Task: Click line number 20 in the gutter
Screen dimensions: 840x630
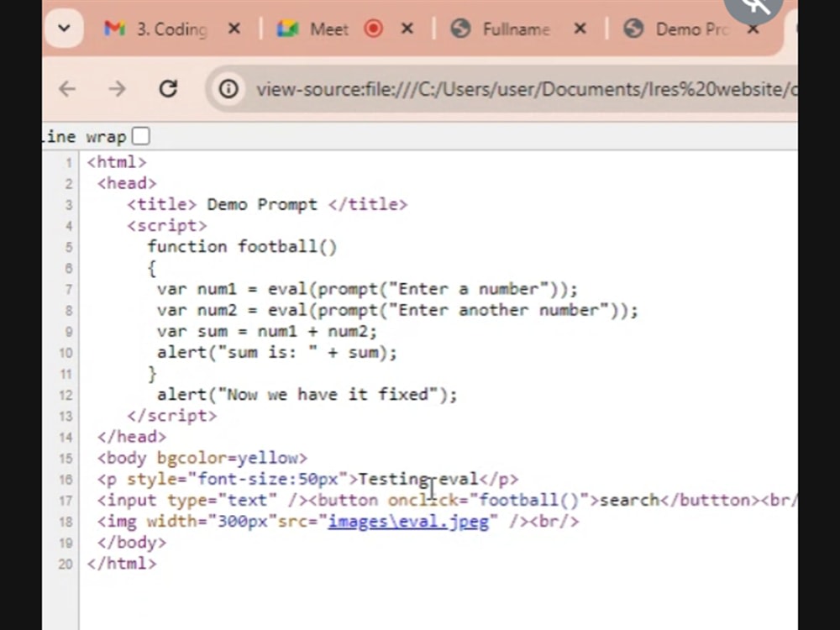Action: [66, 564]
